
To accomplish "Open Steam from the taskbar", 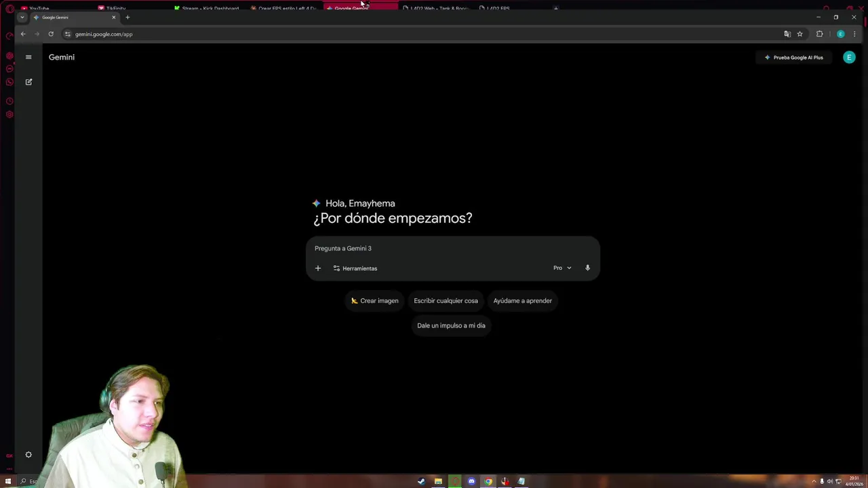I will tap(421, 481).
